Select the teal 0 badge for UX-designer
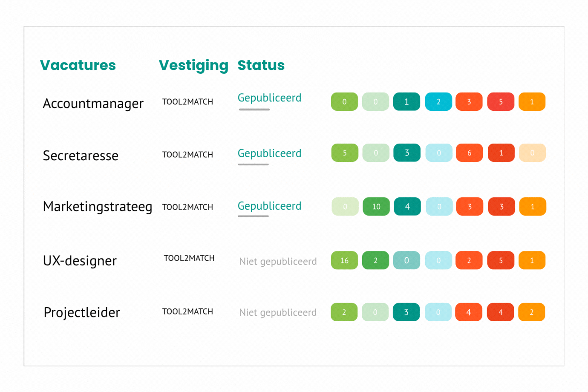 (x=406, y=260)
